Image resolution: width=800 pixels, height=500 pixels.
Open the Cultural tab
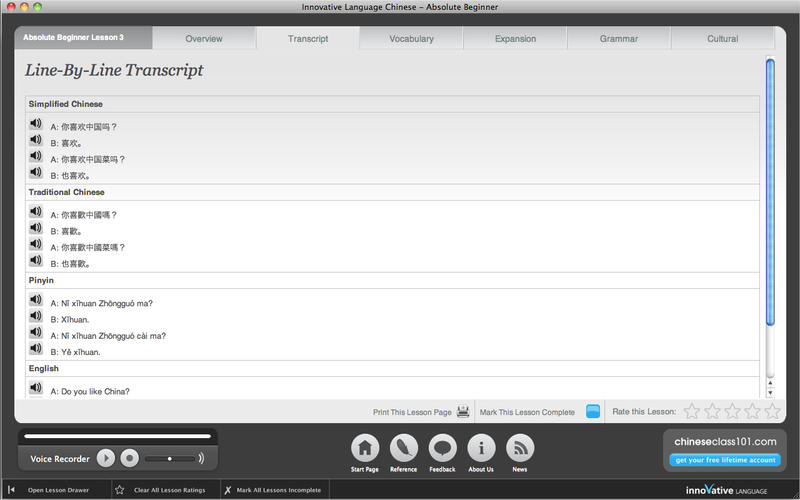click(x=723, y=38)
